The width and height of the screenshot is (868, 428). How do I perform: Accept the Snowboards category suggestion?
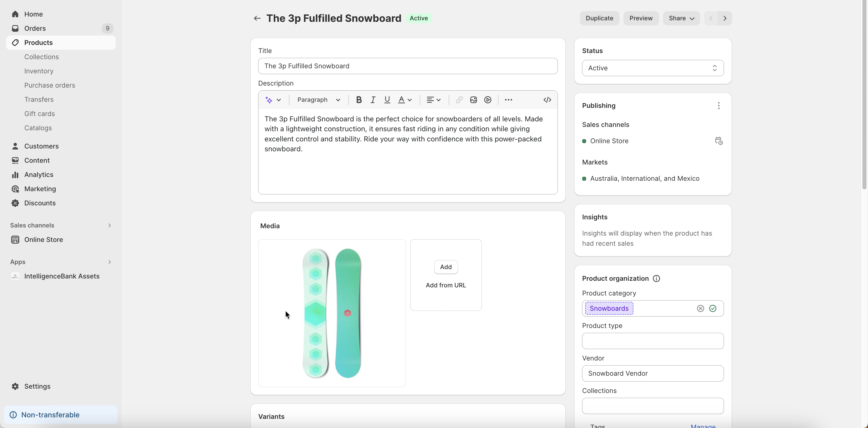[713, 309]
